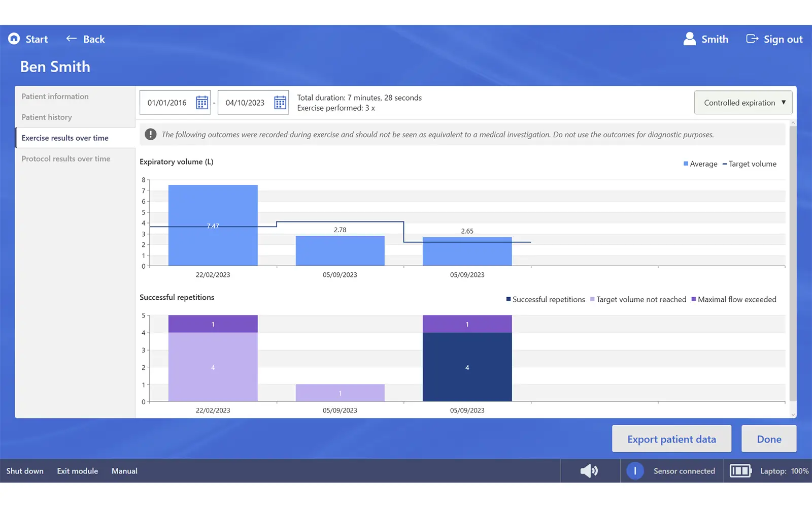Click the Successful repetitions chart title

(177, 297)
